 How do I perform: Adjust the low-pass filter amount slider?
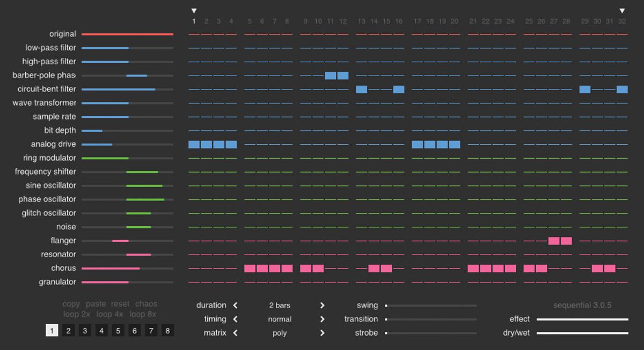click(x=127, y=48)
